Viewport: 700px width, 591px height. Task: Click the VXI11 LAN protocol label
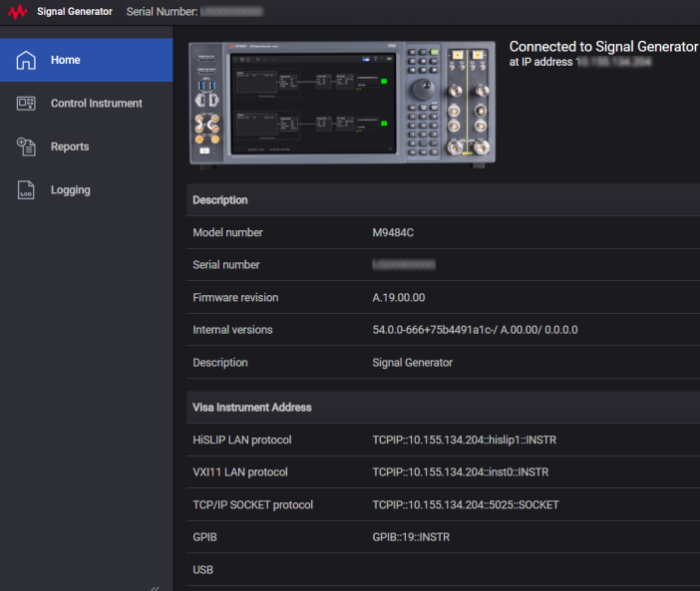(240, 472)
